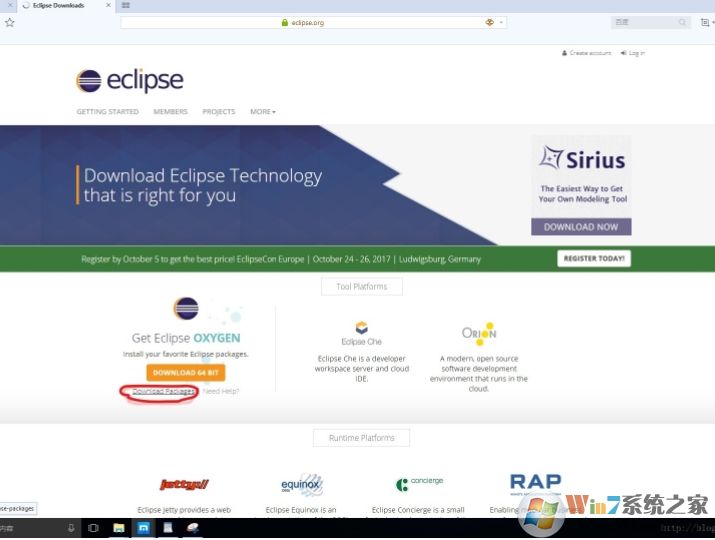Image resolution: width=715 pixels, height=540 pixels.
Task: Click the blue browser icon in taskbar
Action: 144,528
